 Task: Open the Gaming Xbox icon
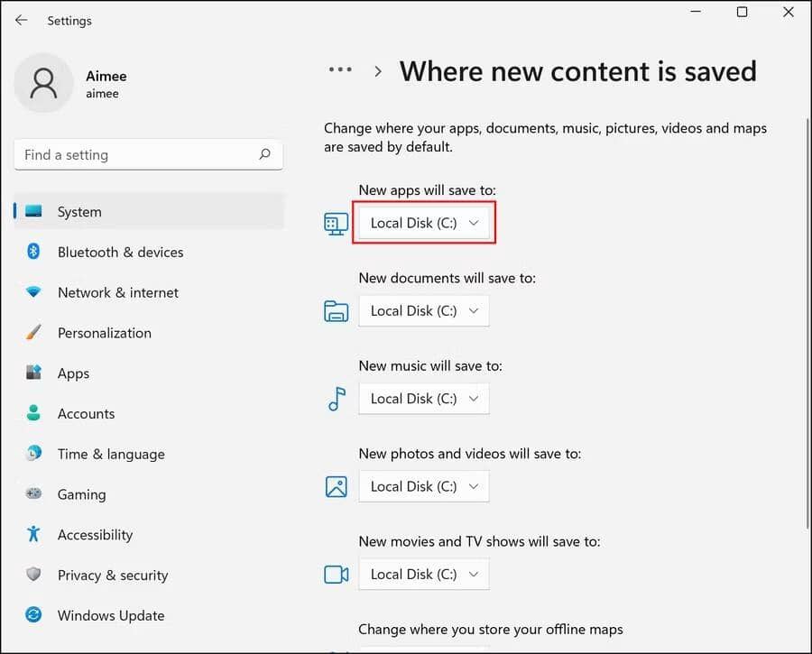coord(33,494)
